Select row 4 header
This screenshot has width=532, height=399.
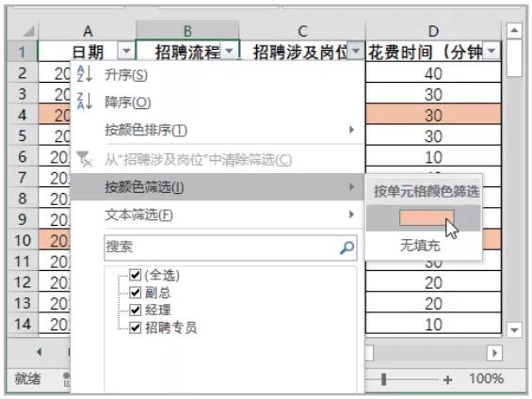[x=22, y=115]
